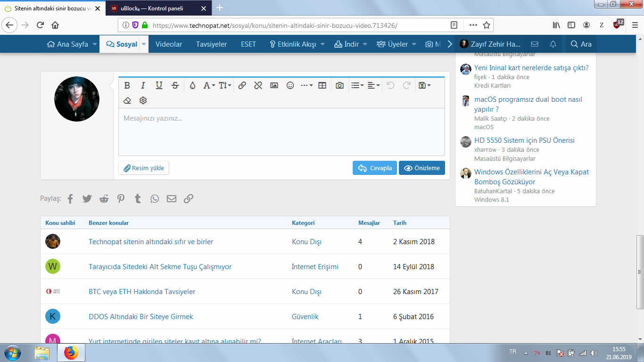Share the thread on Facebook
Image resolution: width=644 pixels, height=362 pixels.
click(70, 199)
